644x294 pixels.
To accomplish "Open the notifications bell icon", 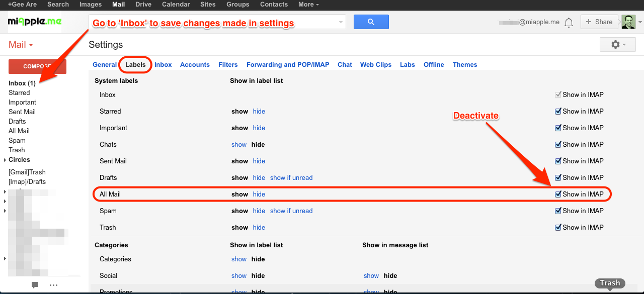I will (569, 23).
